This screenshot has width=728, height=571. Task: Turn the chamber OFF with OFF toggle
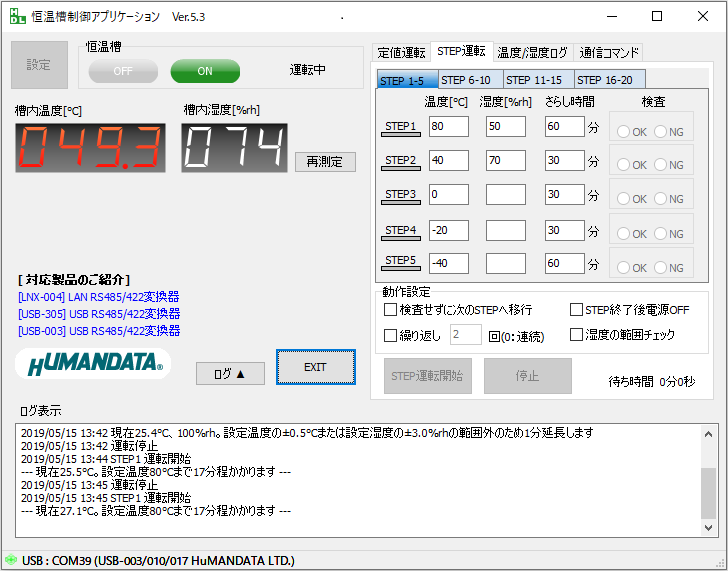pyautogui.click(x=123, y=71)
